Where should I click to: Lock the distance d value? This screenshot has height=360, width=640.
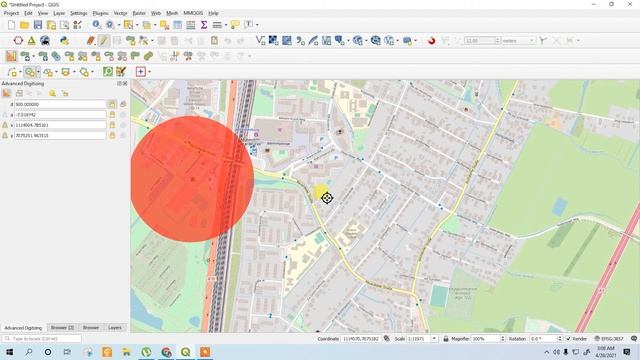[112, 104]
